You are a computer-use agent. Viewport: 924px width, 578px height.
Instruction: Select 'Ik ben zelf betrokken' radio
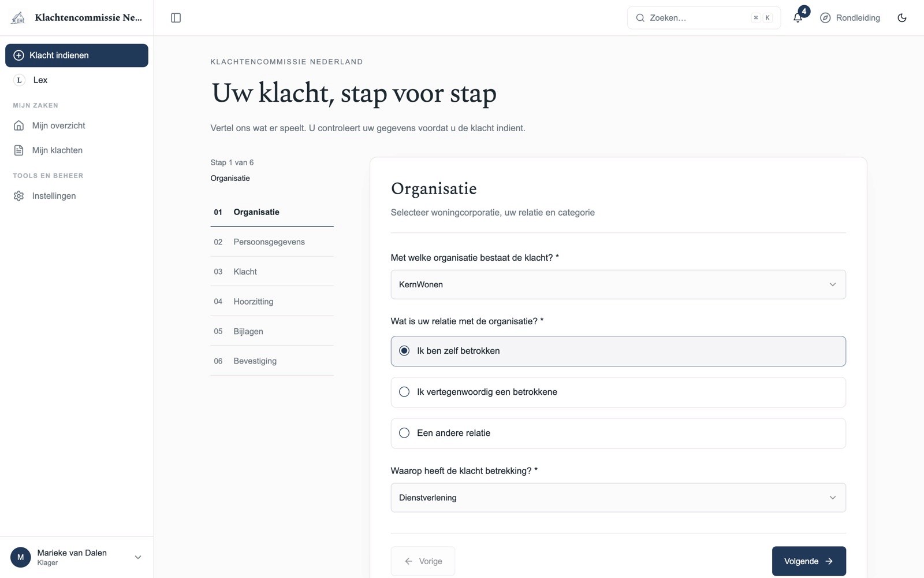coord(404,351)
